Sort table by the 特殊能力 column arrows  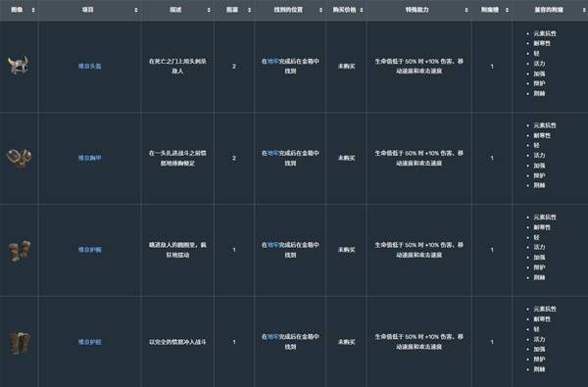click(x=466, y=10)
